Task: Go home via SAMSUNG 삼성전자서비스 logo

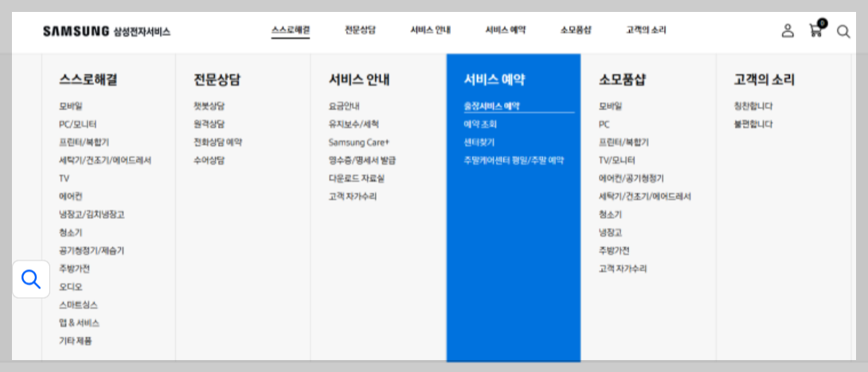Action: coord(107,32)
